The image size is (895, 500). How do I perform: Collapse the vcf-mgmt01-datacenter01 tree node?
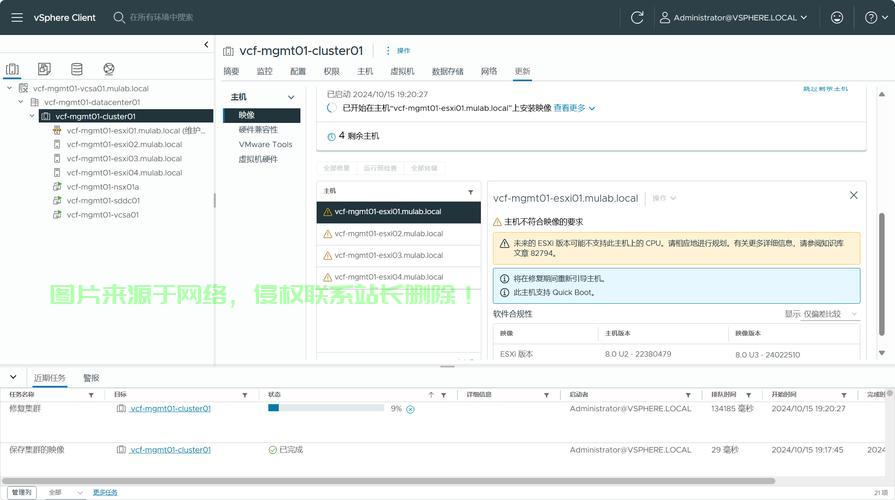(x=21, y=102)
